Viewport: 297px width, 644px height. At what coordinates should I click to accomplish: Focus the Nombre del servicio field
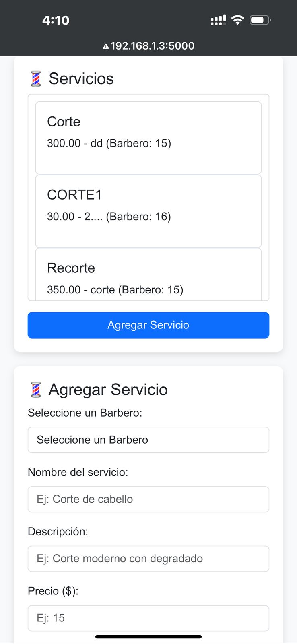click(148, 499)
